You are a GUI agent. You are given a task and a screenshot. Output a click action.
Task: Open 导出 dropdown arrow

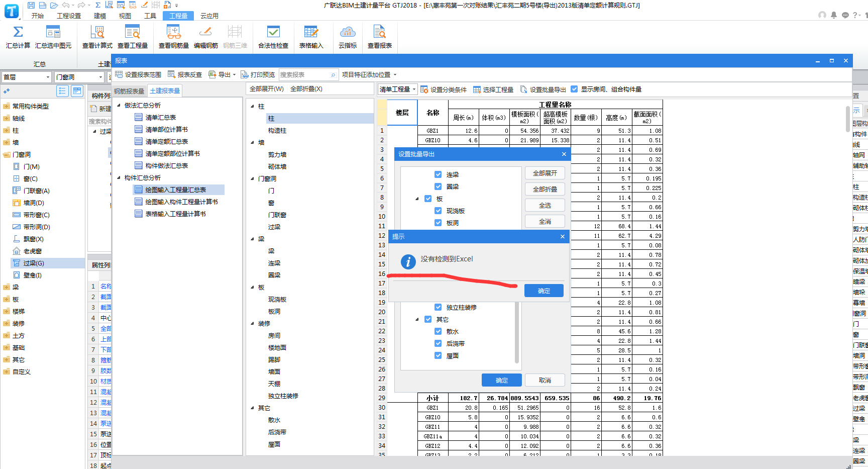[x=234, y=75]
